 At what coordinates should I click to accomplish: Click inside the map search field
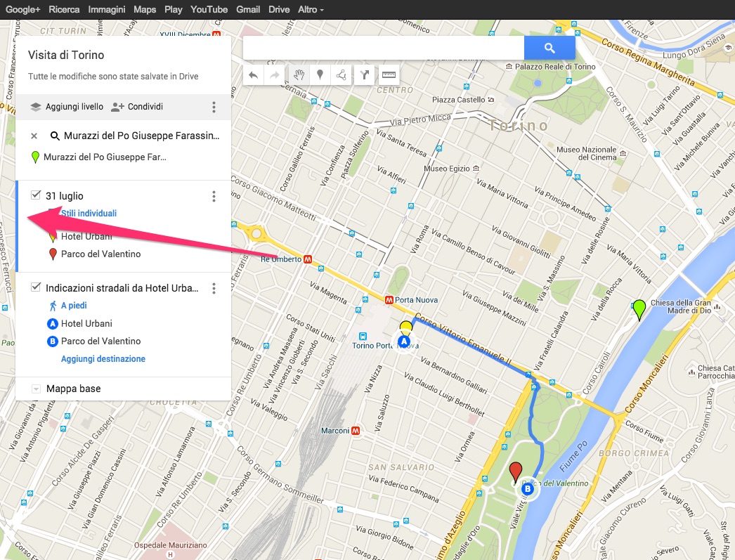point(383,48)
